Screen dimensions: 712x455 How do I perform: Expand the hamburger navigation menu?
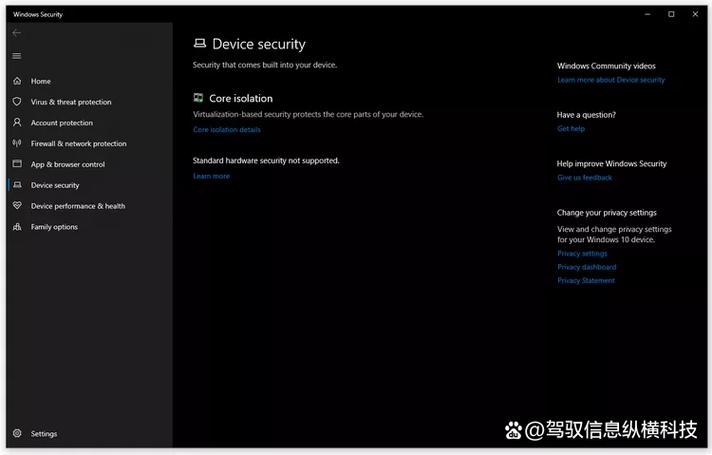pos(17,55)
